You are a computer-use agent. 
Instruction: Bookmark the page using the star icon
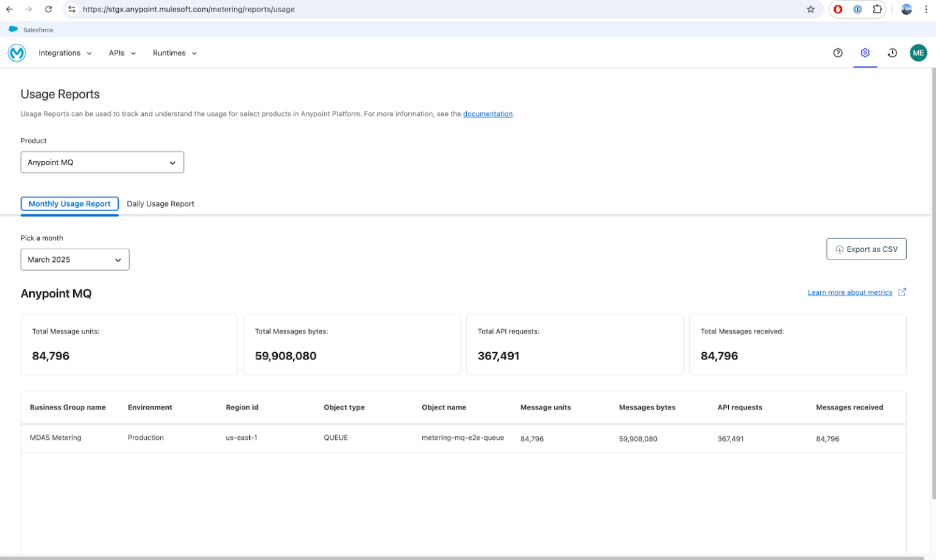[810, 9]
